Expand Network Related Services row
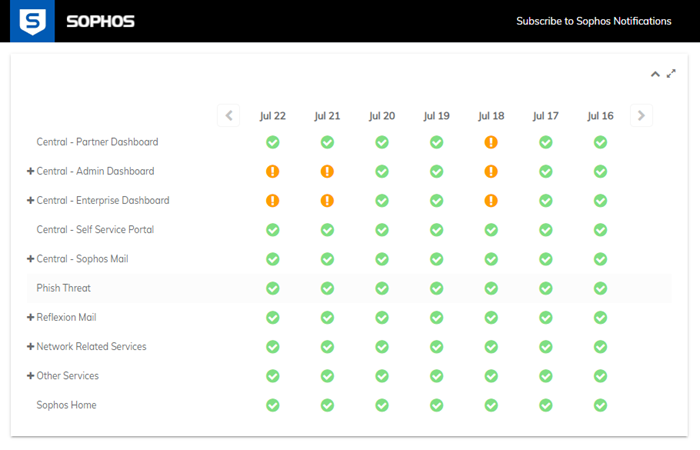Viewport: 700px width, 450px height. (30, 346)
